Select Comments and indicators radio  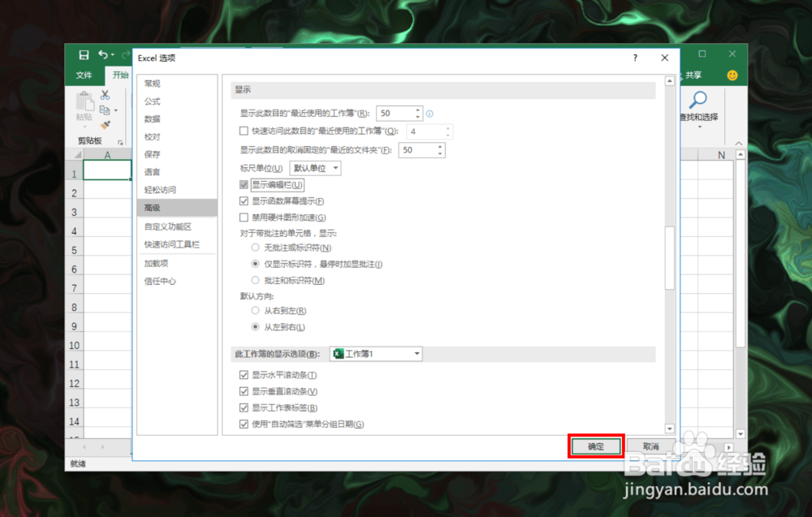point(255,280)
